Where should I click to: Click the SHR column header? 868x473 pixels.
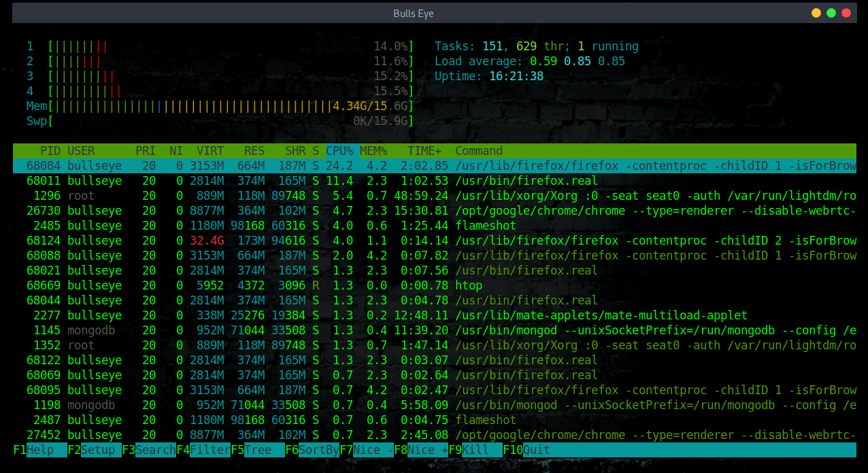(x=295, y=151)
